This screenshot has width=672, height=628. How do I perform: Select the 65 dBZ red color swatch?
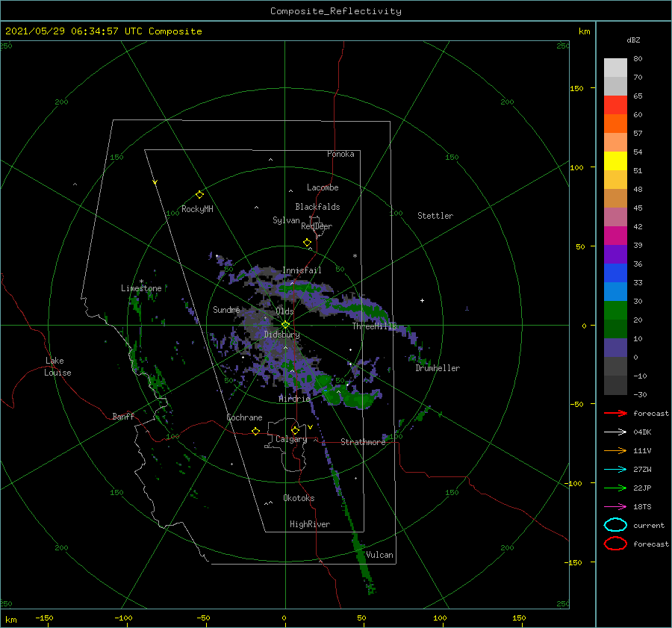(615, 105)
